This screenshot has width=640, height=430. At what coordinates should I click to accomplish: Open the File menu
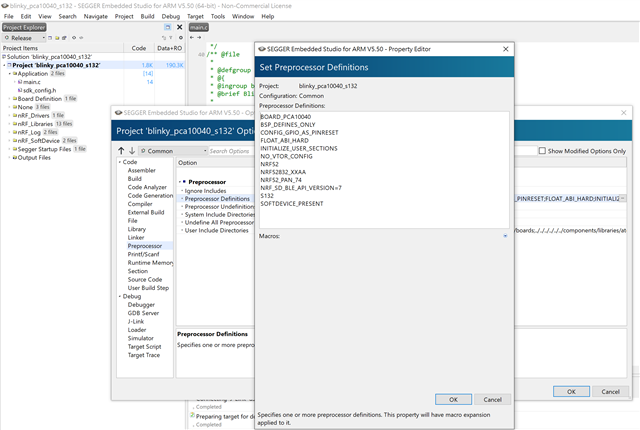[9, 16]
